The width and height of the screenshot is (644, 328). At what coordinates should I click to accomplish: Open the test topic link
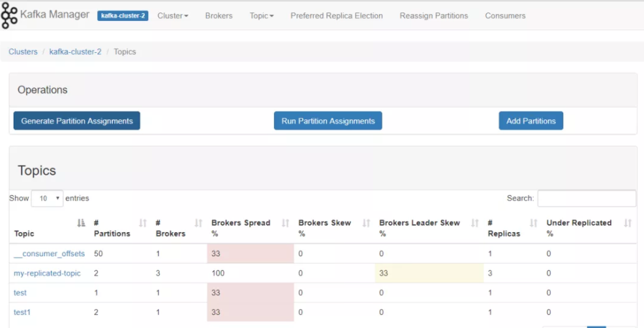tap(20, 293)
